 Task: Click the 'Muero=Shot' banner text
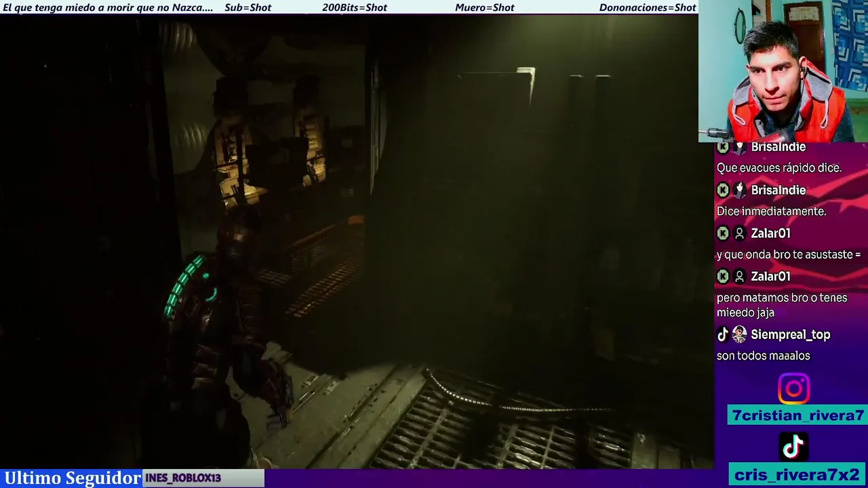click(x=484, y=7)
